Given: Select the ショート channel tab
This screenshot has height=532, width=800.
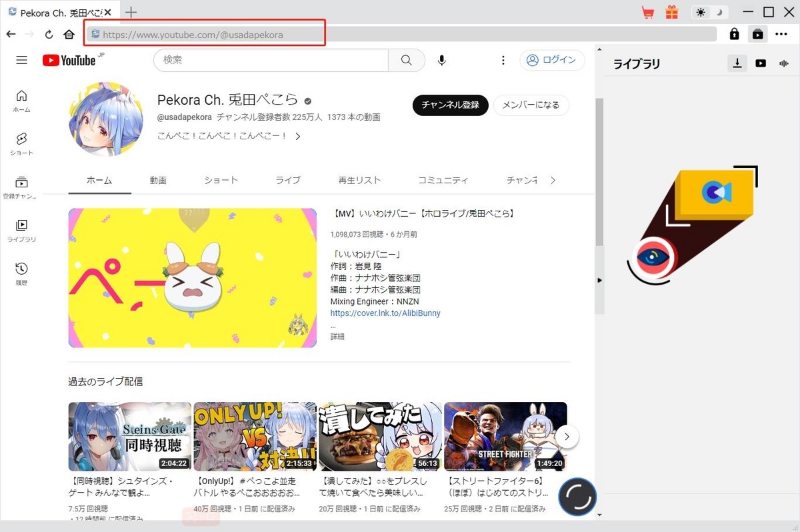Looking at the screenshot, I should (x=221, y=180).
